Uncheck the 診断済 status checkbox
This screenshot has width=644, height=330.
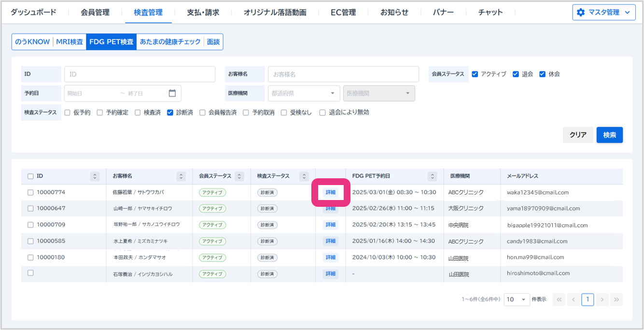(170, 113)
